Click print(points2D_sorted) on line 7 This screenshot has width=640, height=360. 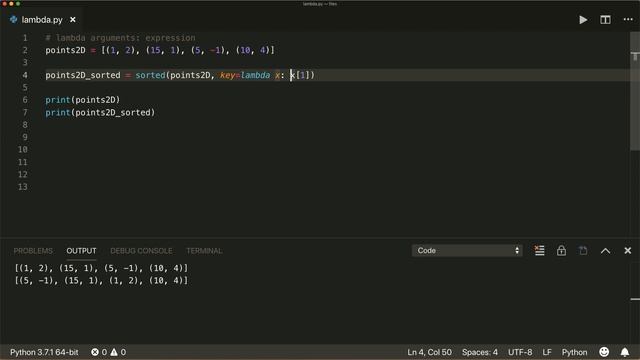tap(100, 113)
